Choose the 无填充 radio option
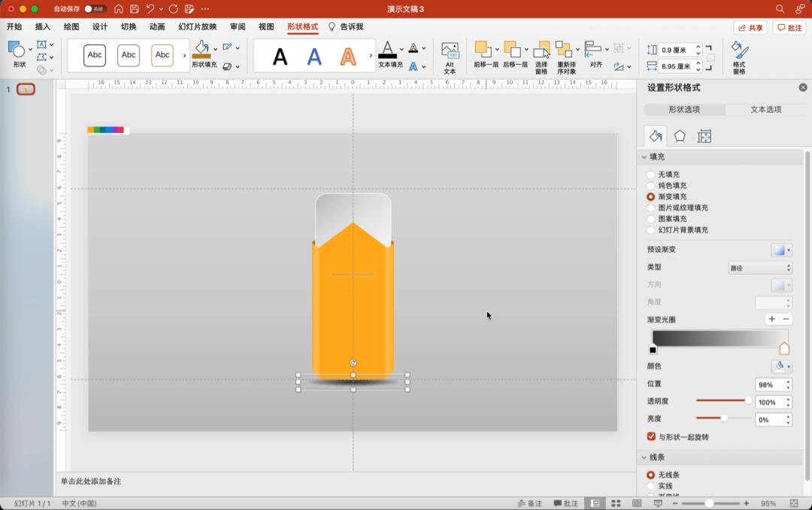The width and height of the screenshot is (812, 510). [651, 175]
